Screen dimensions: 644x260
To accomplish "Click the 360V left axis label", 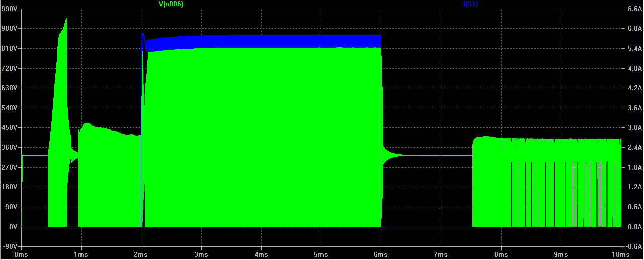I will coord(10,148).
